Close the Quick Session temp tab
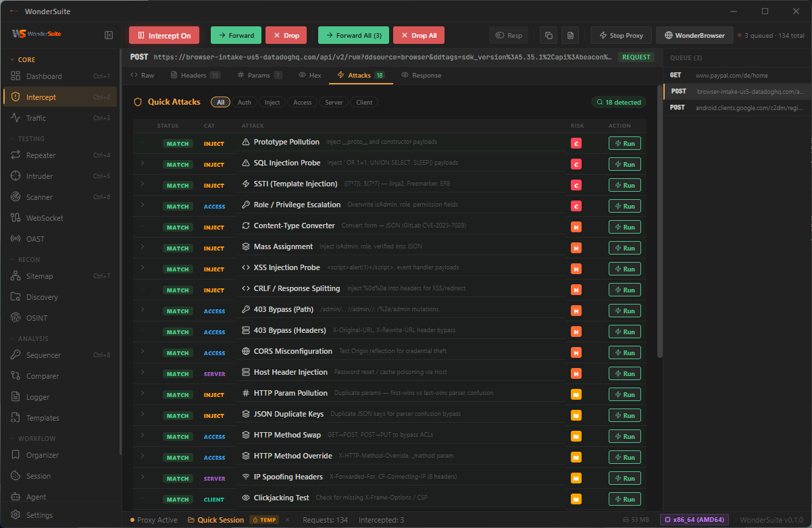 (x=286, y=520)
